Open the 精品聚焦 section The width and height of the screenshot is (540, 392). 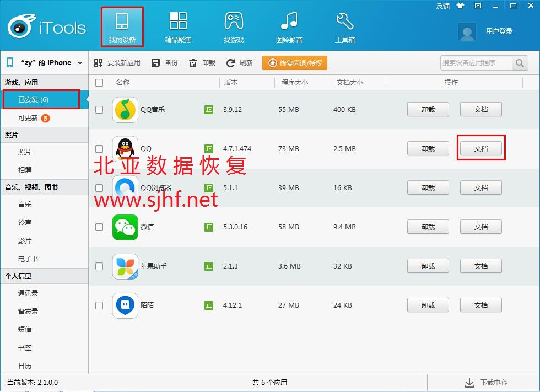click(x=178, y=27)
